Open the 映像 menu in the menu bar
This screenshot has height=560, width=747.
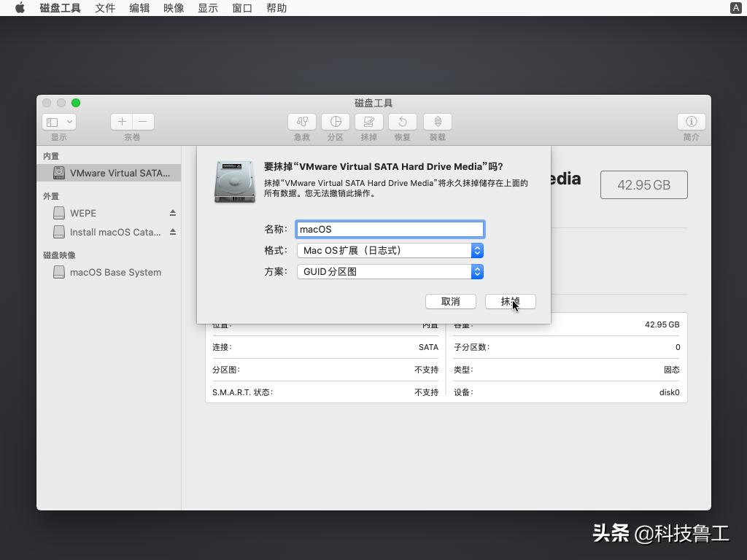(173, 8)
